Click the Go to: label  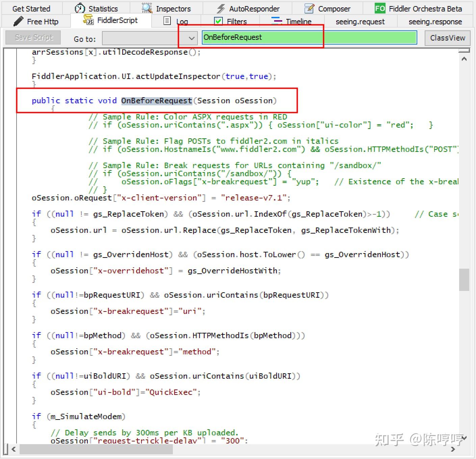(85, 39)
